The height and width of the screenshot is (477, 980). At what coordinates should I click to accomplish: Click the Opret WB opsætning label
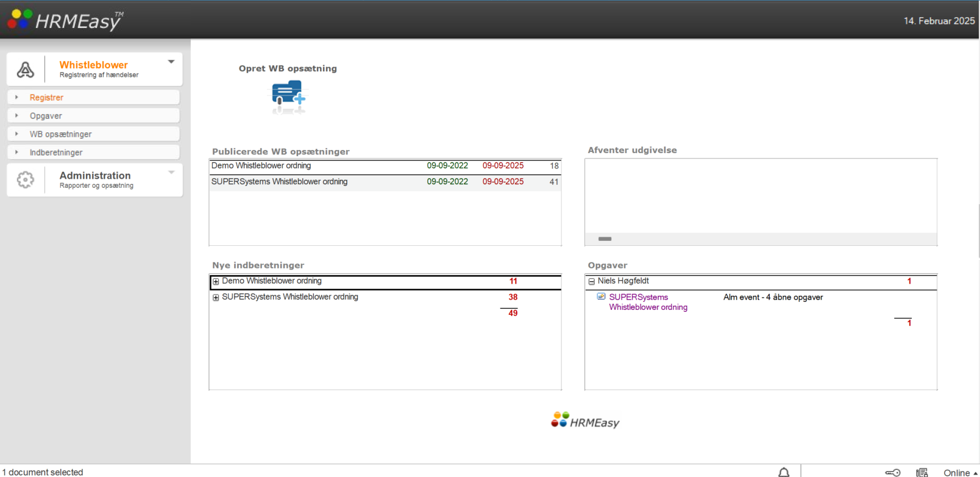point(288,68)
